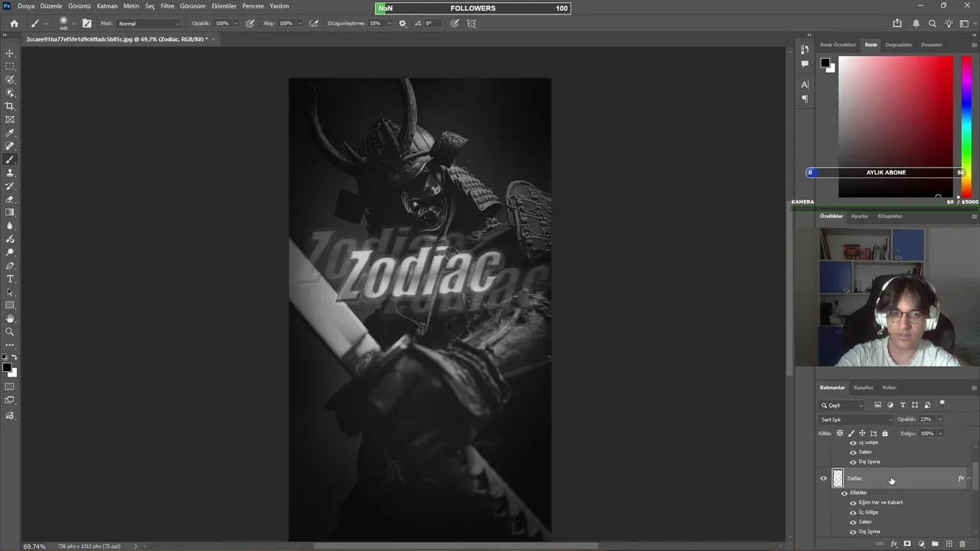Create new layer plus icon
This screenshot has width=980, height=551.
point(949,544)
